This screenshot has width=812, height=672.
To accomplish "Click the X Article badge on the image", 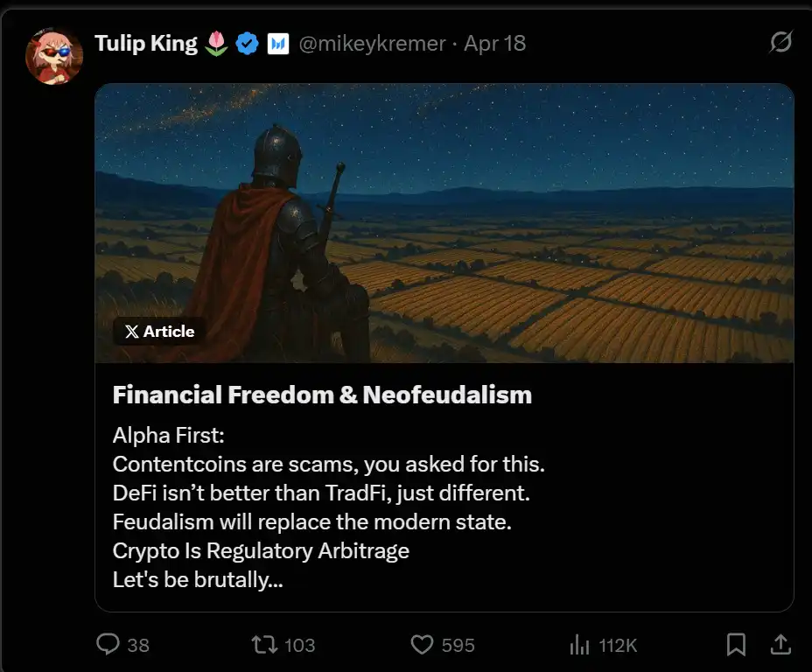I will coord(159,332).
